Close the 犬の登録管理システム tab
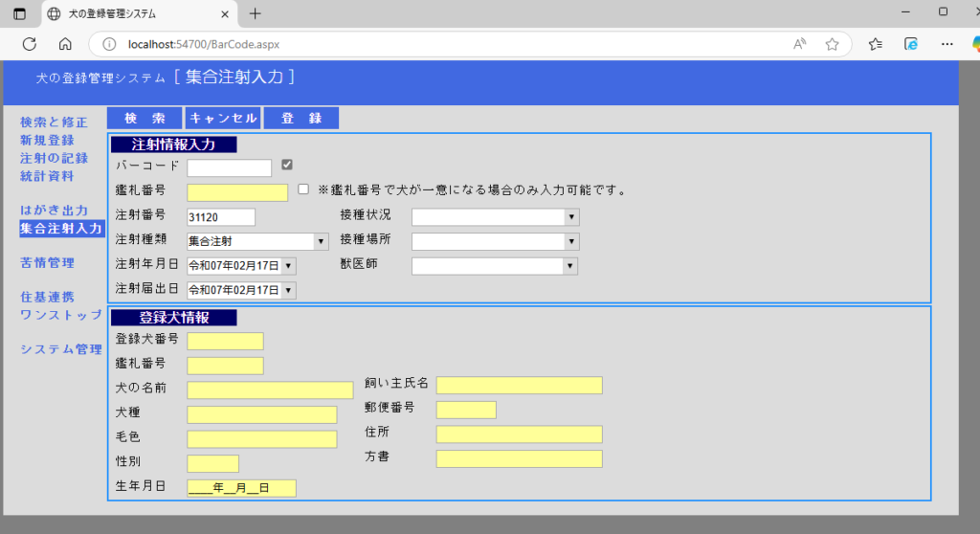The image size is (980, 534). click(225, 13)
